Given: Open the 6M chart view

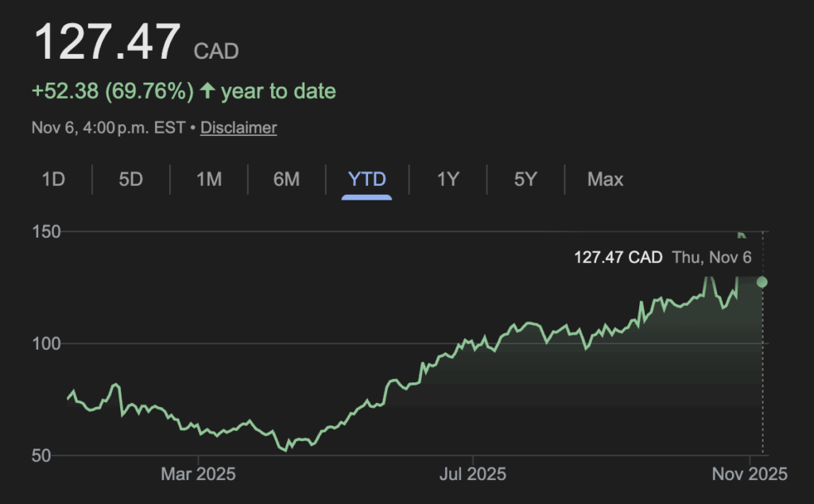Looking at the screenshot, I should (x=286, y=179).
